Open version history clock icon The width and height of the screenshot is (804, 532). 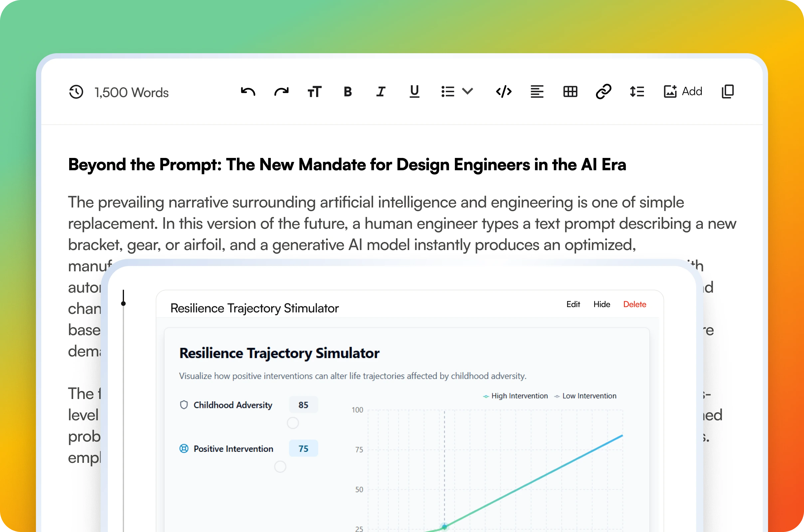coord(76,92)
